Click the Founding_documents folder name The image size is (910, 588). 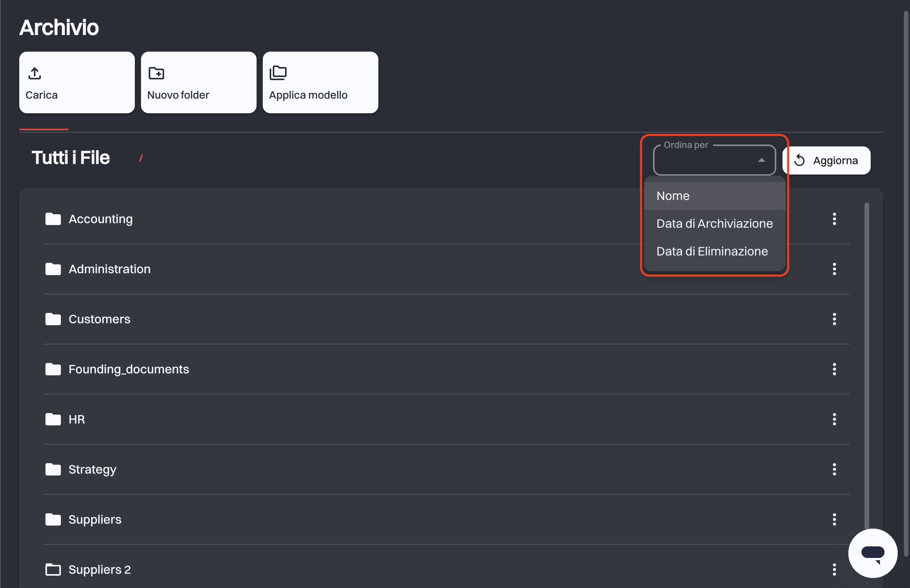click(x=129, y=369)
